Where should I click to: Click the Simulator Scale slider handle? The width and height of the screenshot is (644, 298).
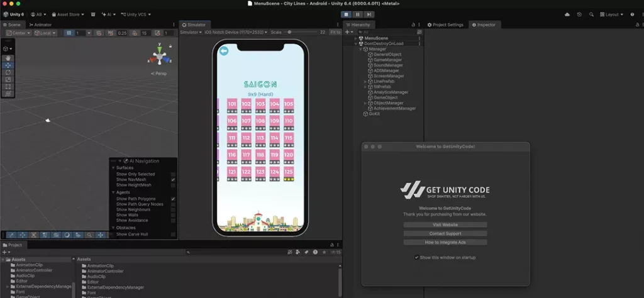pos(289,32)
